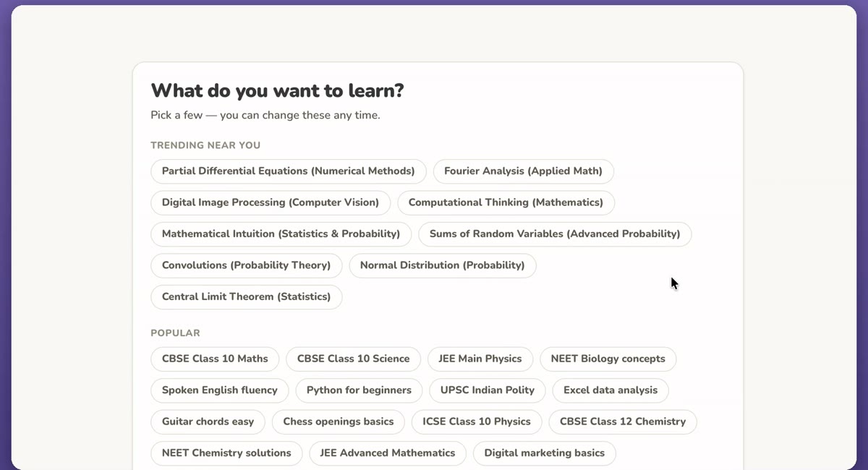Pick the Fourier Analysis (Applied Math) topic
The image size is (868, 470).
[x=523, y=171]
